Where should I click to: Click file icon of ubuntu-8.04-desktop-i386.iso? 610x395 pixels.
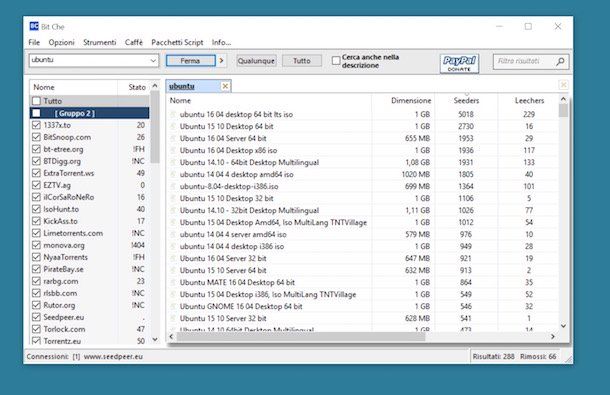[174, 186]
